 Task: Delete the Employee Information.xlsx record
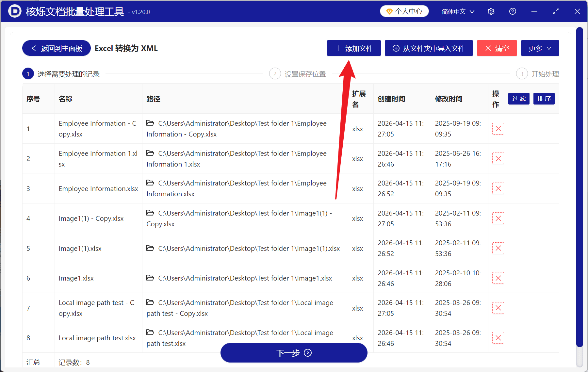click(498, 188)
